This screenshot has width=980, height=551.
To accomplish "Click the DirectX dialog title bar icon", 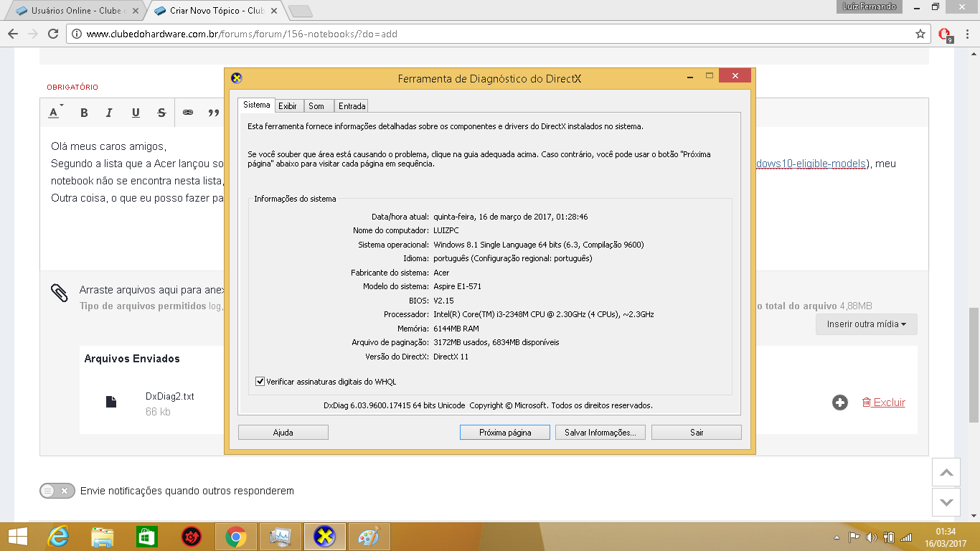I will pyautogui.click(x=237, y=78).
